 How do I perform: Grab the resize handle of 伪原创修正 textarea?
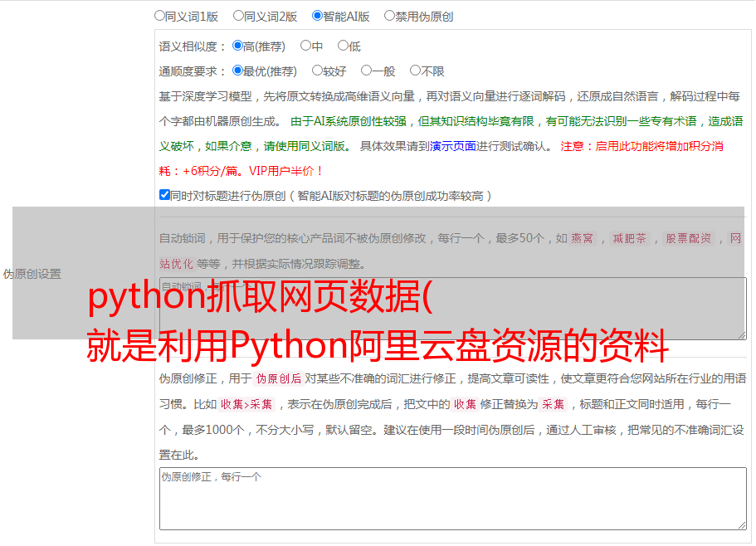coord(742,525)
